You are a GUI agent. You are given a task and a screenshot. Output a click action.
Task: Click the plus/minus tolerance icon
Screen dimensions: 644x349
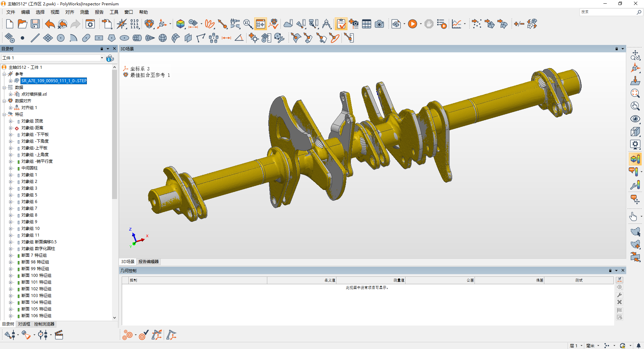tap(519, 24)
